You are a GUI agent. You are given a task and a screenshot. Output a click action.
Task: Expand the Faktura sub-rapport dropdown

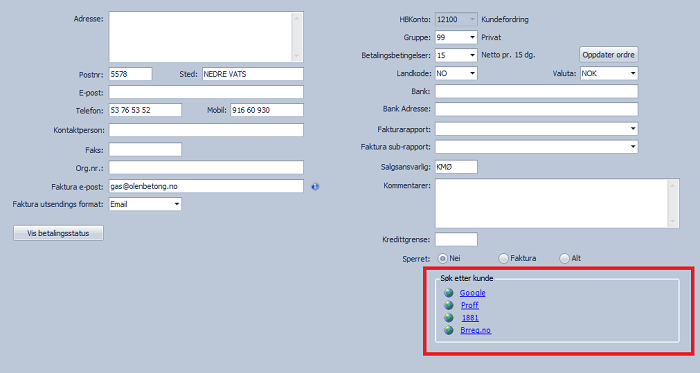point(633,147)
